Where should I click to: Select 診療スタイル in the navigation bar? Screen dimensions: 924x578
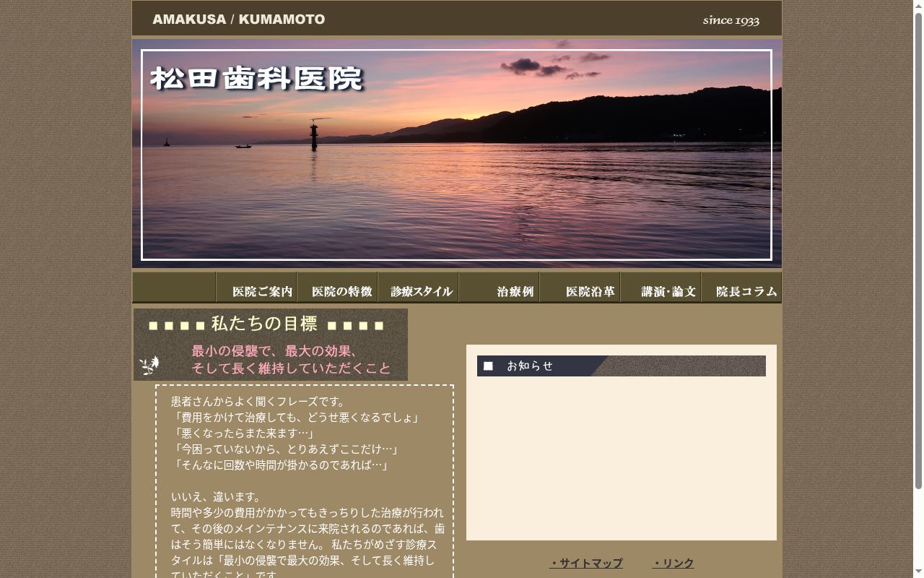point(418,288)
